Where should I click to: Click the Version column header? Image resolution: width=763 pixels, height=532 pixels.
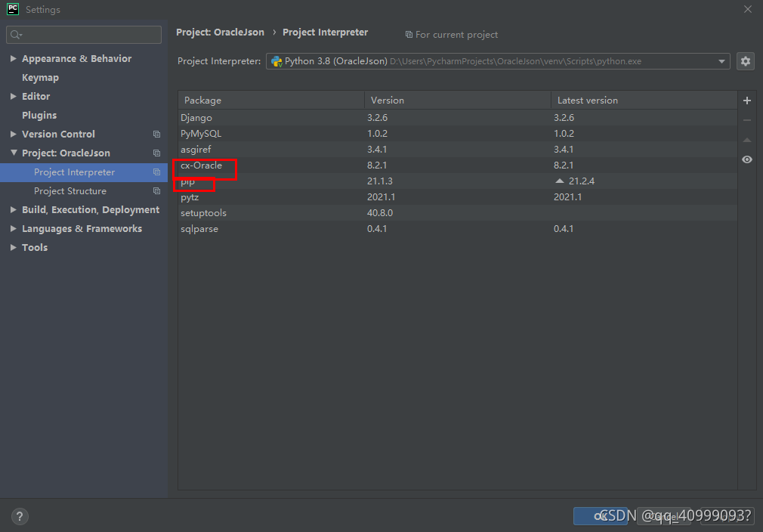(457, 101)
